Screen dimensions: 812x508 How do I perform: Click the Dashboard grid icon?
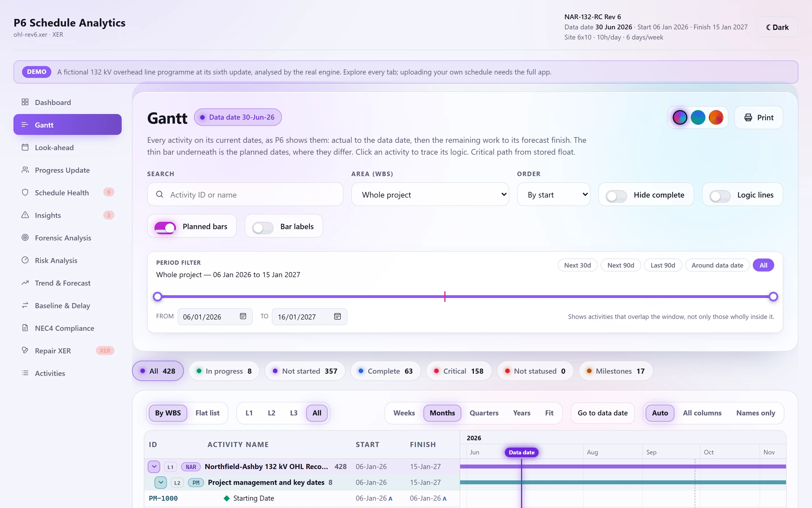coord(25,102)
